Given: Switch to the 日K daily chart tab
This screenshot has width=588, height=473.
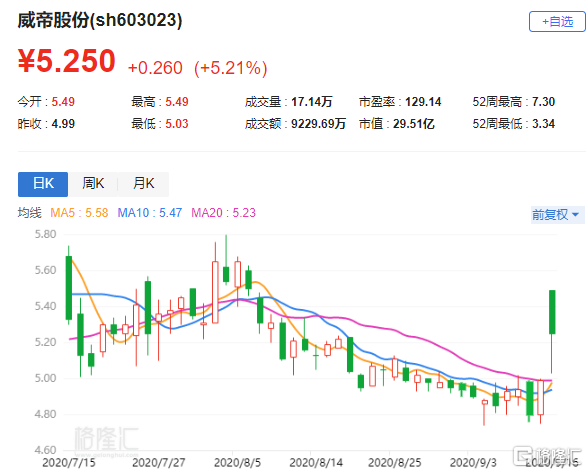Looking at the screenshot, I should (43, 184).
